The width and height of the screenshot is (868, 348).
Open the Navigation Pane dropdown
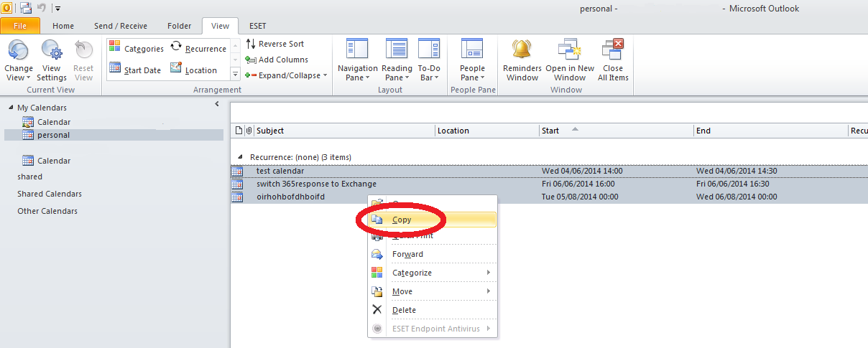[357, 61]
